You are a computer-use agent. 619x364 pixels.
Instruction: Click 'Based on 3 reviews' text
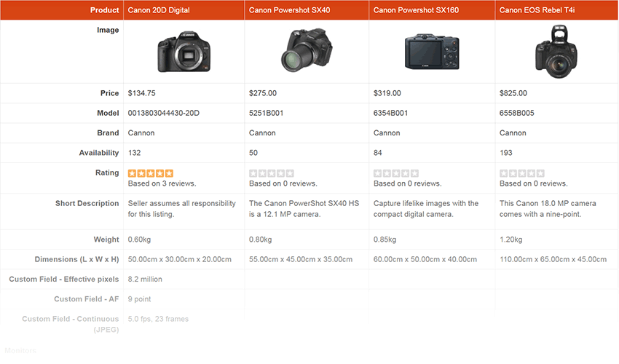(x=162, y=183)
